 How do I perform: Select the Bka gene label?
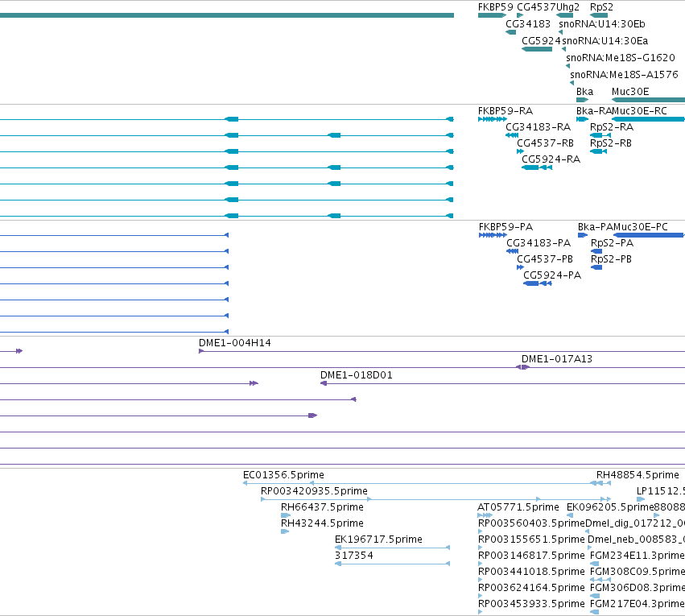click(x=584, y=92)
